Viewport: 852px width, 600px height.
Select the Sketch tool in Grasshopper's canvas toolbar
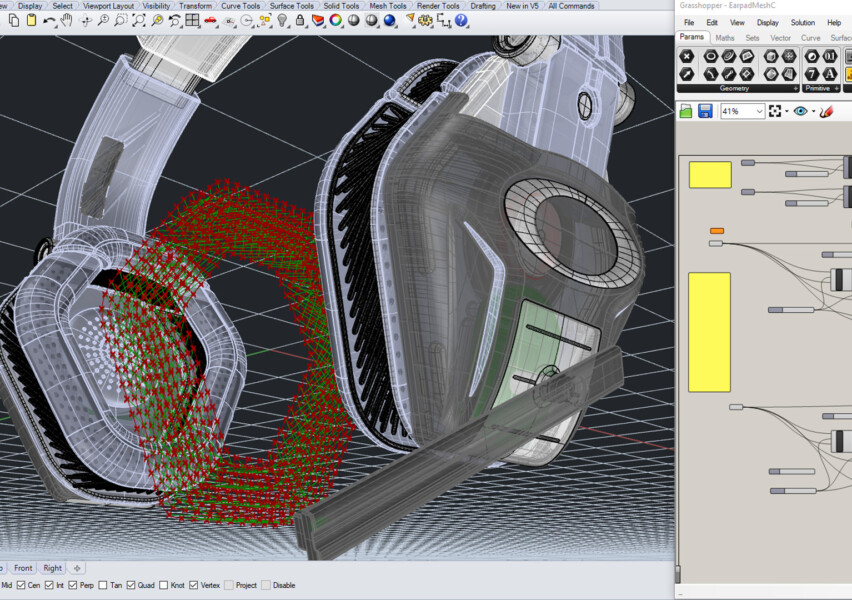click(x=825, y=111)
